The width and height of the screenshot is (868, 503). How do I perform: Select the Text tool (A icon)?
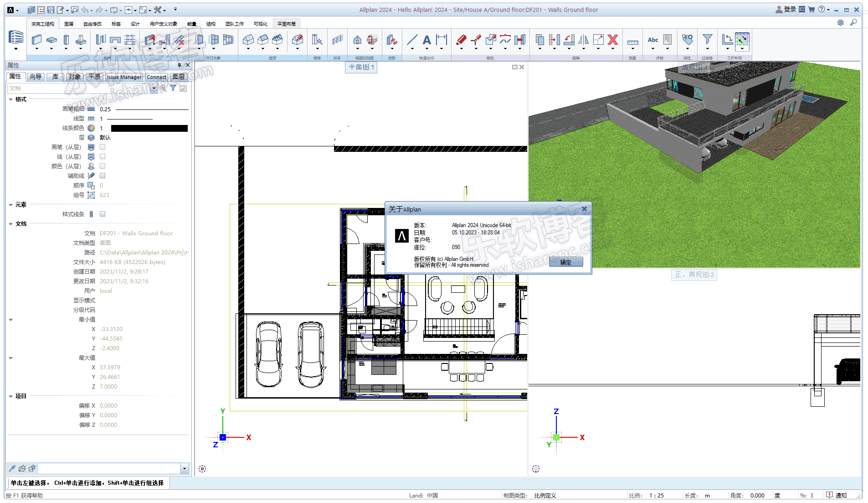click(x=426, y=40)
